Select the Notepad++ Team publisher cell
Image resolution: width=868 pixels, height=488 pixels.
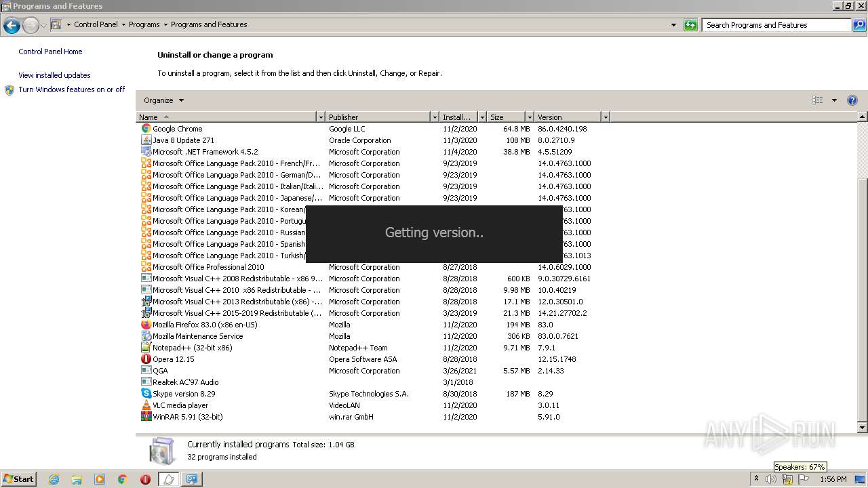coord(358,348)
